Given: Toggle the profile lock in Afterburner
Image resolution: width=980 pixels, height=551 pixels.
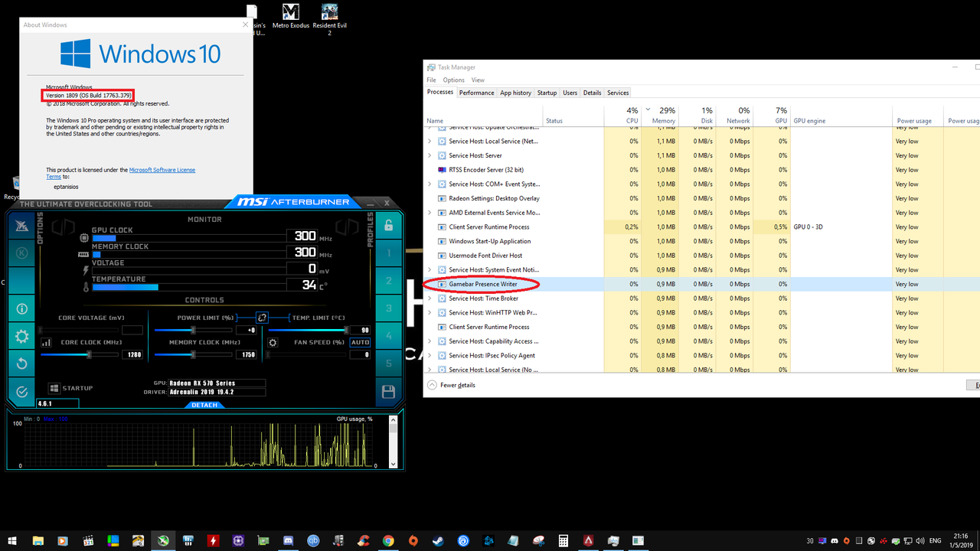Looking at the screenshot, I should point(388,225).
